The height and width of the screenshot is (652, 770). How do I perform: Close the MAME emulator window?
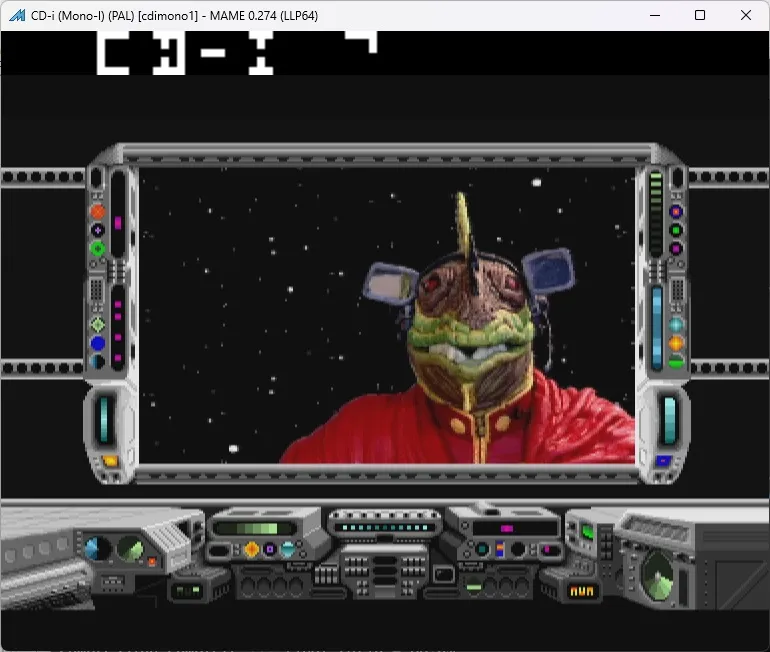coord(745,15)
